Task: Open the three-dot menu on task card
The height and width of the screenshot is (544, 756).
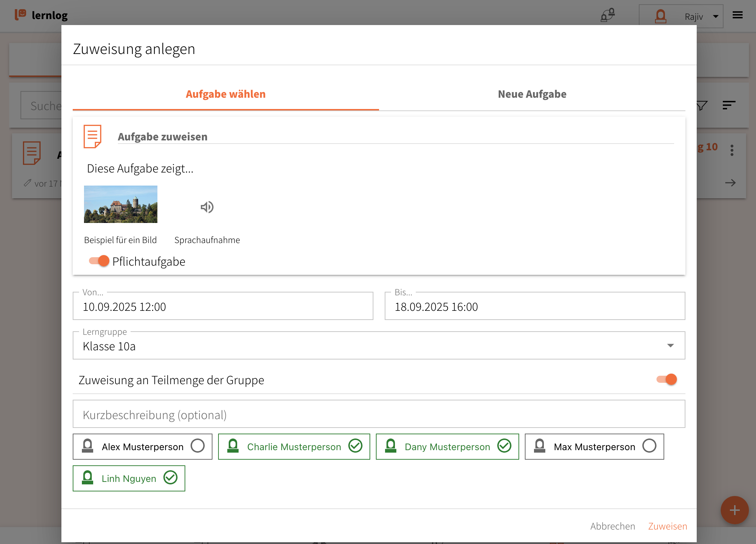Action: click(x=732, y=150)
